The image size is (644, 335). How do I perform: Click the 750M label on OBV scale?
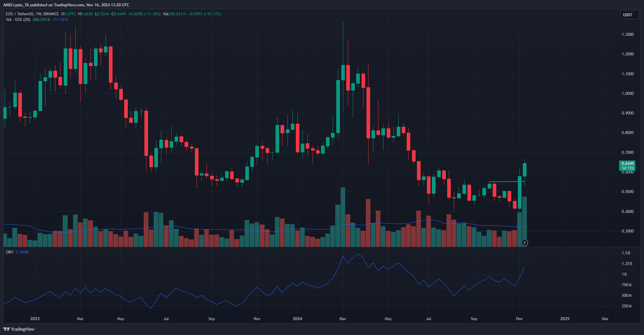626,285
